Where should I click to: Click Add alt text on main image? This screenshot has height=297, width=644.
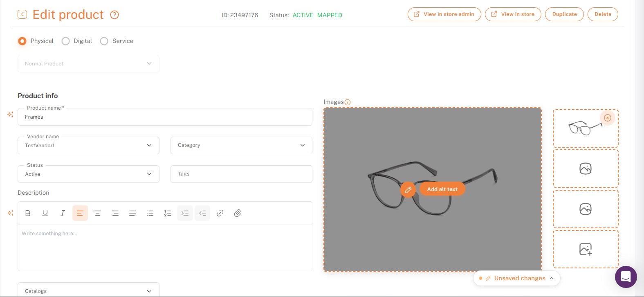click(442, 189)
